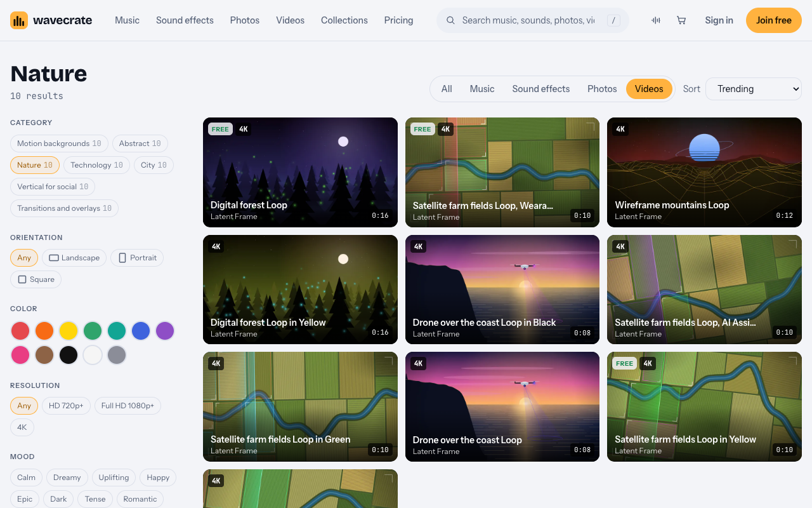Select the Videos filter tab
This screenshot has width=812, height=508.
coord(649,89)
